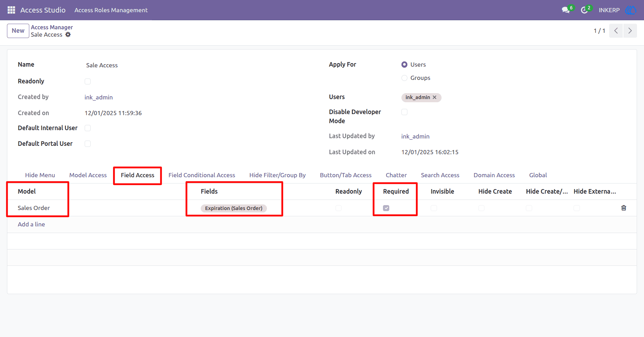Open created-by ink_admin link
The height and width of the screenshot is (337, 644).
pyautogui.click(x=99, y=97)
